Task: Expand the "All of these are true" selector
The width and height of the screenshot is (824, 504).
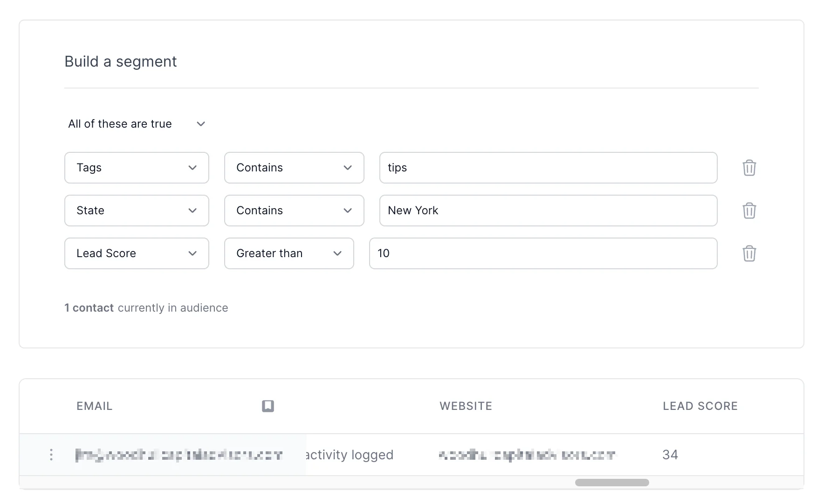Action: 137,124
